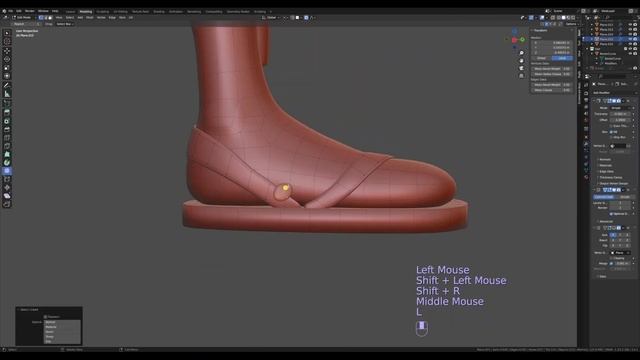Select the 3D Cursor tool
This screenshot has width=640, height=360.
click(x=7, y=42)
